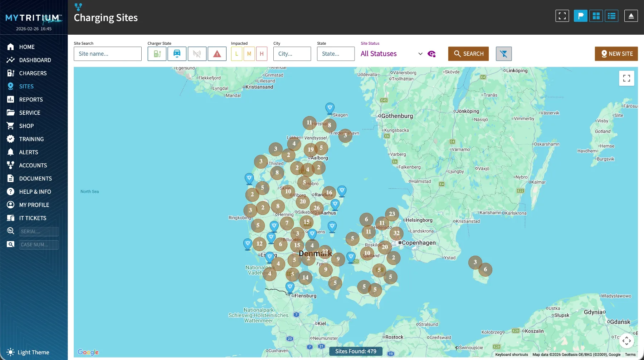Click the City input field
Image resolution: width=644 pixels, height=360 pixels.
292,54
